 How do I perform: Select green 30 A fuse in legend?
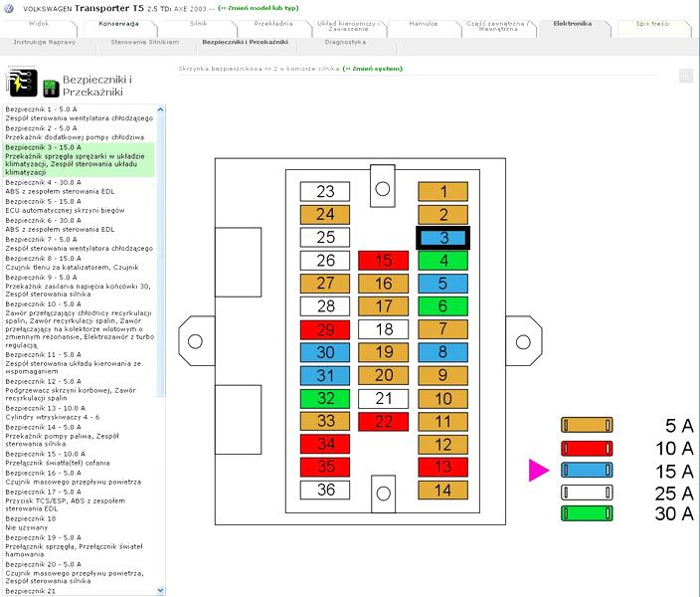(x=587, y=513)
